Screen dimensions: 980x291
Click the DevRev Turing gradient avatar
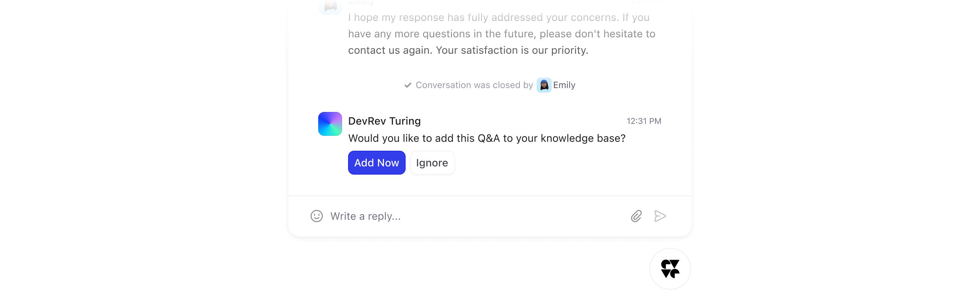coord(330,124)
